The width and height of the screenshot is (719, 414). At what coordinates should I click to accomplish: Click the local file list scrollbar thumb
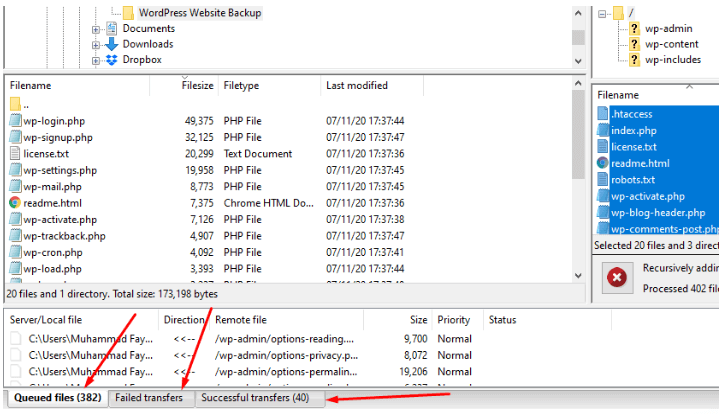578,134
